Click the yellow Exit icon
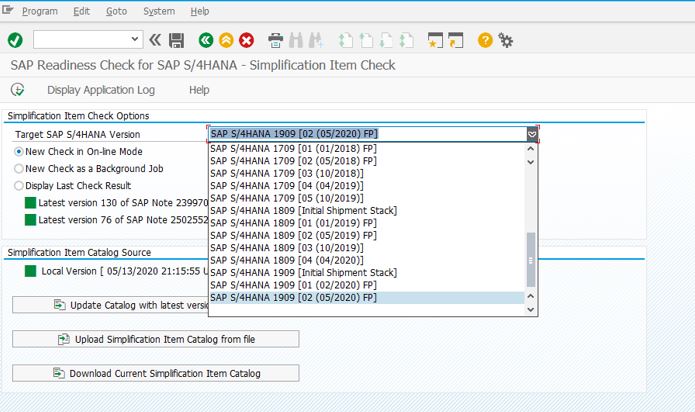Image resolution: width=695 pixels, height=412 pixels. (226, 40)
